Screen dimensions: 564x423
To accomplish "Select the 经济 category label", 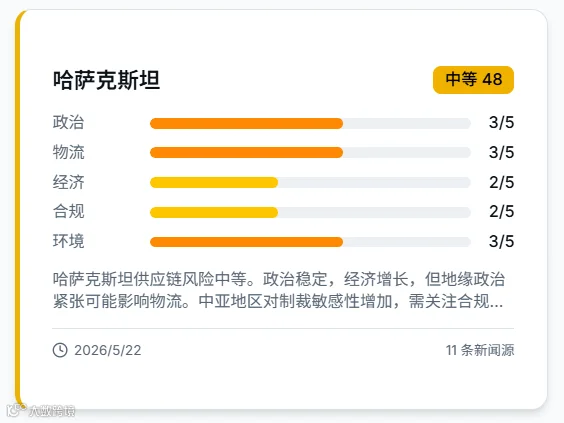I will (68, 182).
